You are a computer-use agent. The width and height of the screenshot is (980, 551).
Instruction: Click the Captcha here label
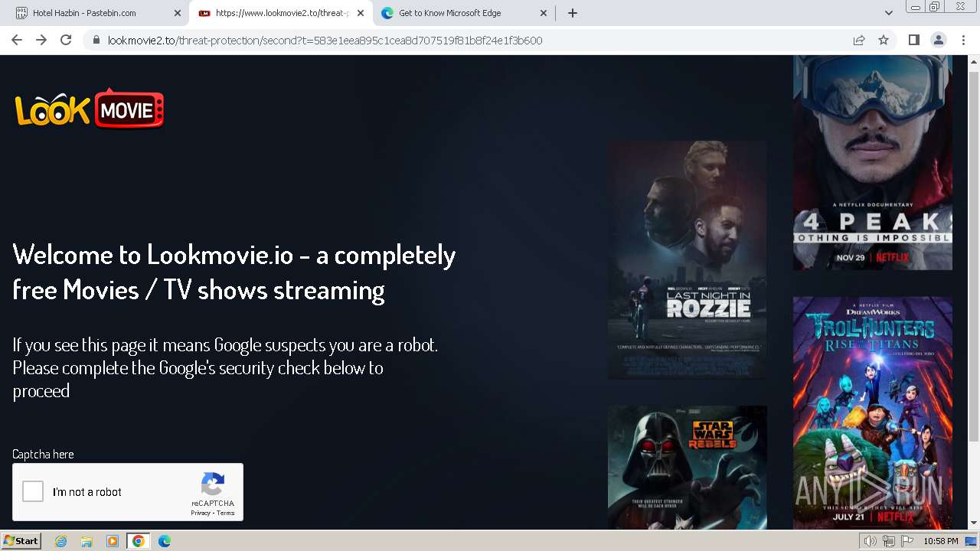[x=43, y=454]
